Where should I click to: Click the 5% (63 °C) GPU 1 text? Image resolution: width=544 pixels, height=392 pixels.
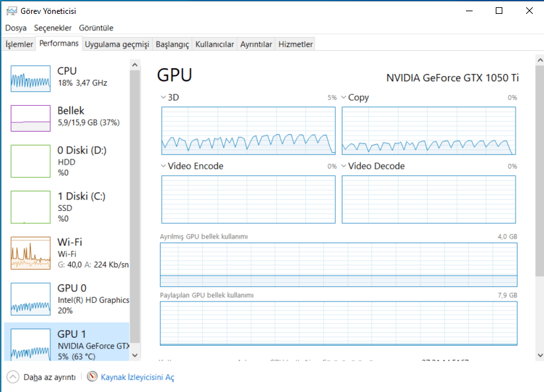(x=77, y=356)
